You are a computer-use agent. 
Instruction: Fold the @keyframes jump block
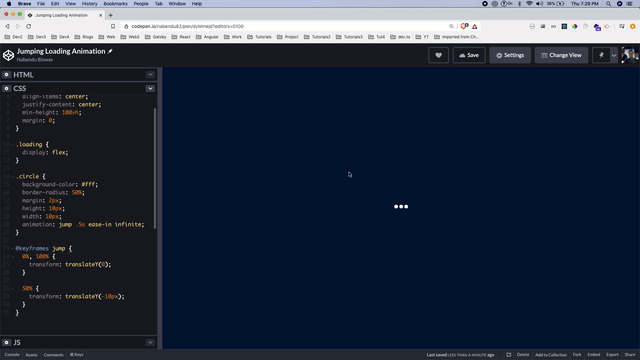coord(12,248)
